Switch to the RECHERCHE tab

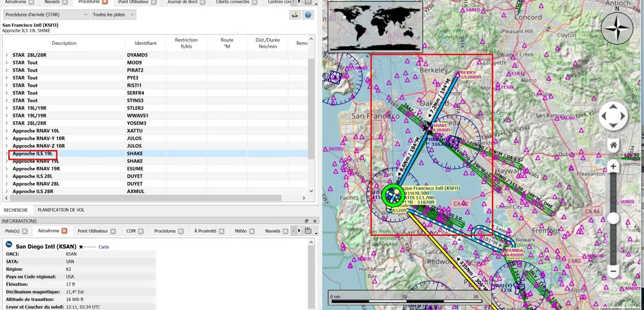pos(16,210)
